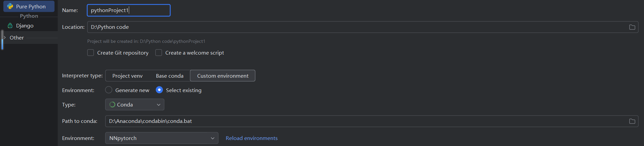
Task: Open folder browser for Location field
Action: [x=632, y=27]
